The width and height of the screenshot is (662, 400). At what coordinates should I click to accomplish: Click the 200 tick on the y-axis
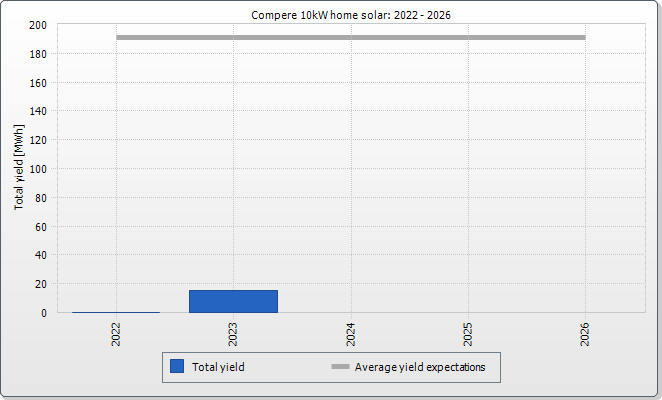pos(38,25)
